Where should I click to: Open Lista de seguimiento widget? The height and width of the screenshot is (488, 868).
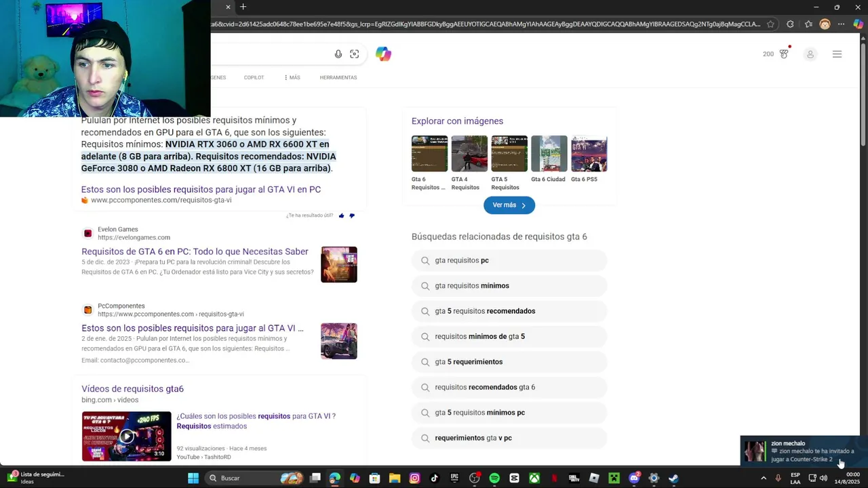click(x=35, y=478)
